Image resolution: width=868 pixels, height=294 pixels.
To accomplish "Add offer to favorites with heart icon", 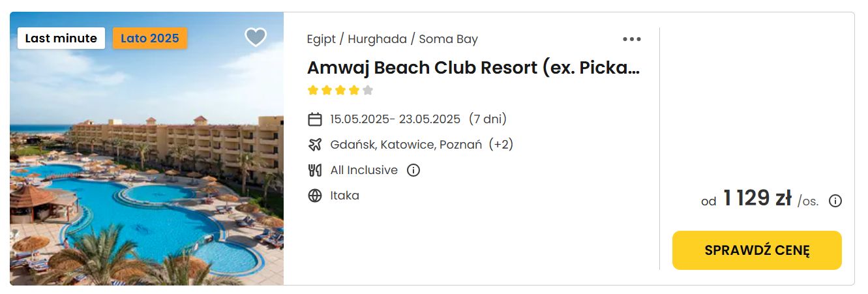I will coord(256,37).
